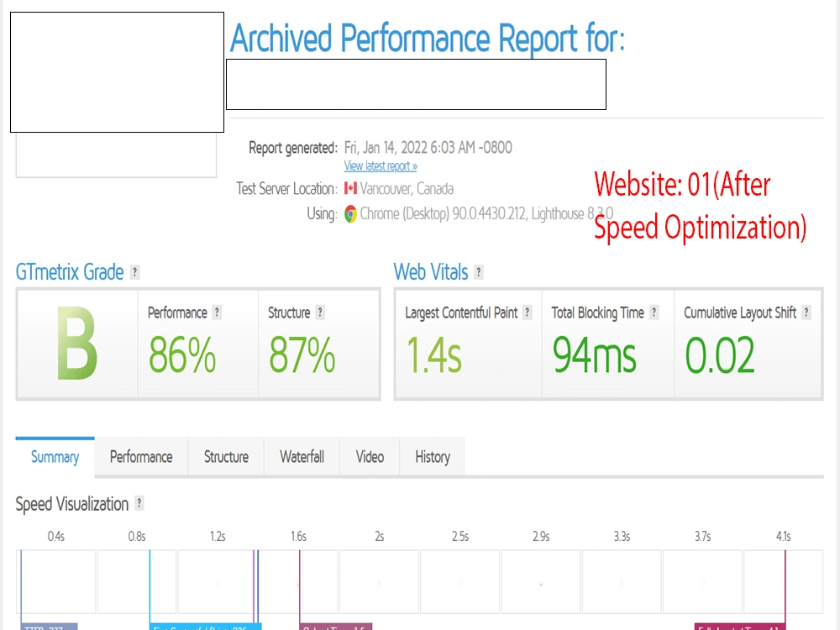The height and width of the screenshot is (630, 840).
Task: Click Cumulative Layout Shift help icon
Action: 806,312
